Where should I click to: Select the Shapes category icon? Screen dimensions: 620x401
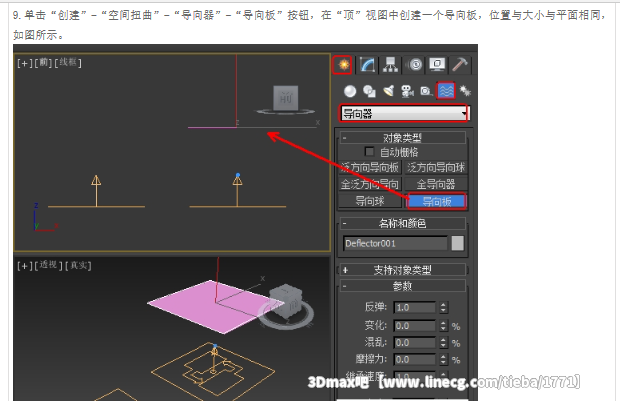click(x=369, y=91)
